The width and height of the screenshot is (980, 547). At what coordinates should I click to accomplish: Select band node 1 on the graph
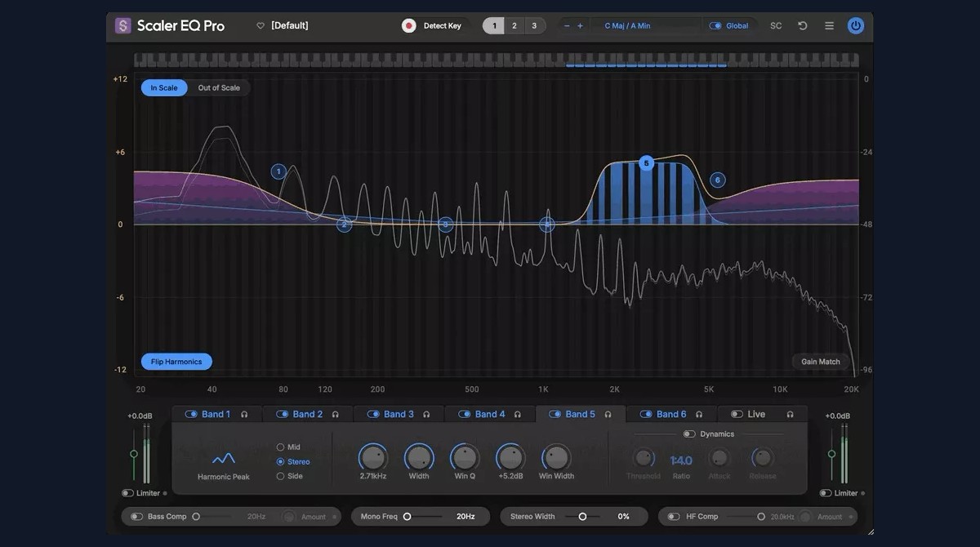(278, 171)
